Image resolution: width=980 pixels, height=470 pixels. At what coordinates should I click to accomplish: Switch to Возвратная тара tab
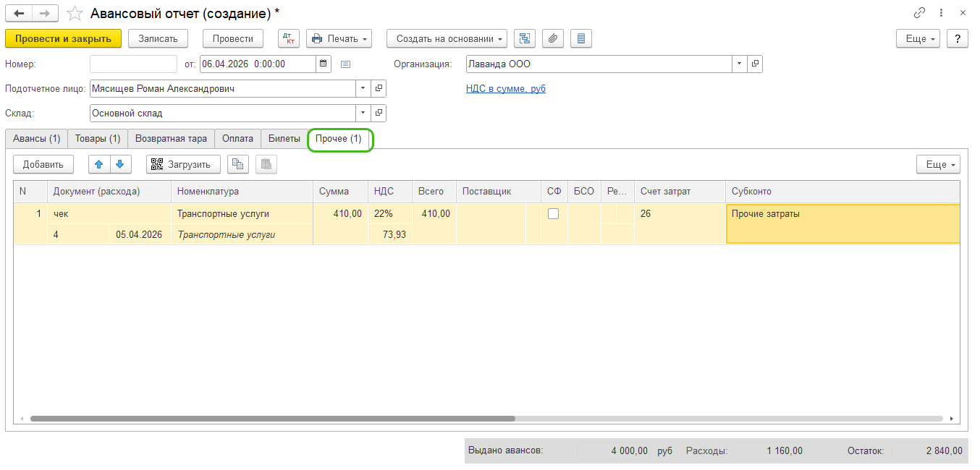click(x=172, y=138)
